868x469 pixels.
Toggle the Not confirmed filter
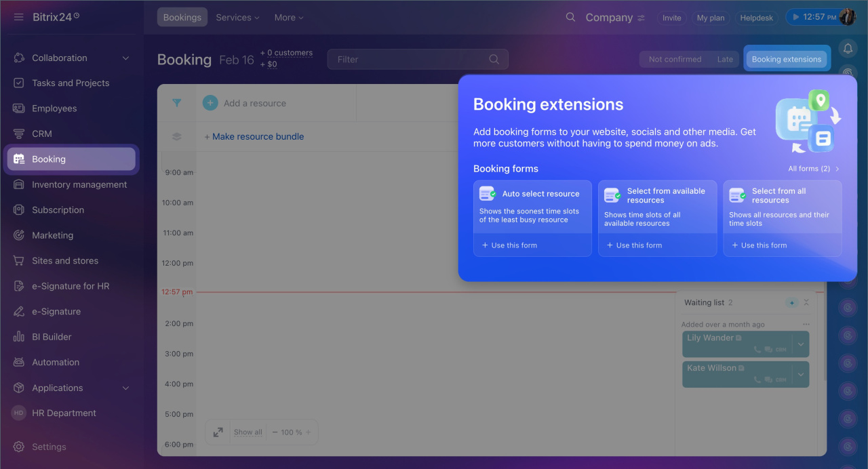(675, 60)
